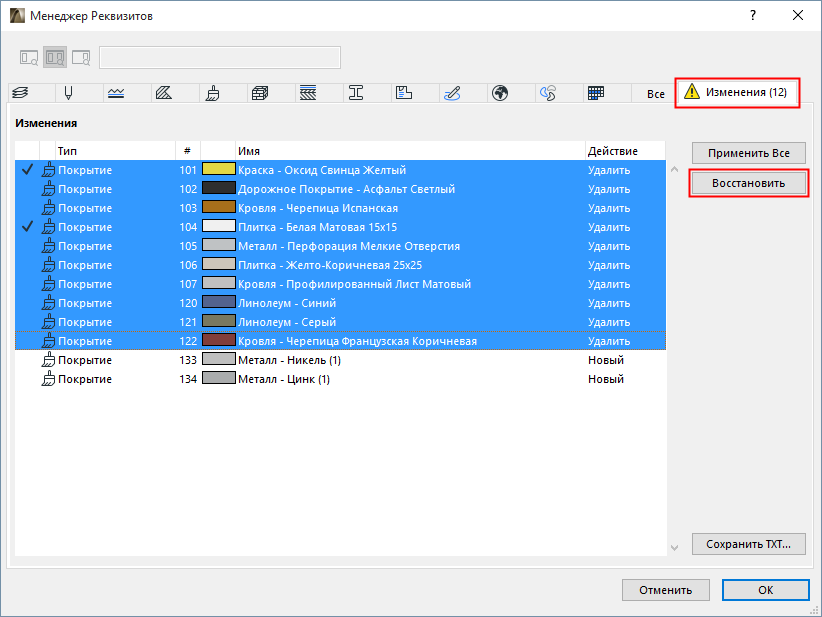Click the help question mark button
Viewport: 822px width, 617px height.
point(753,15)
